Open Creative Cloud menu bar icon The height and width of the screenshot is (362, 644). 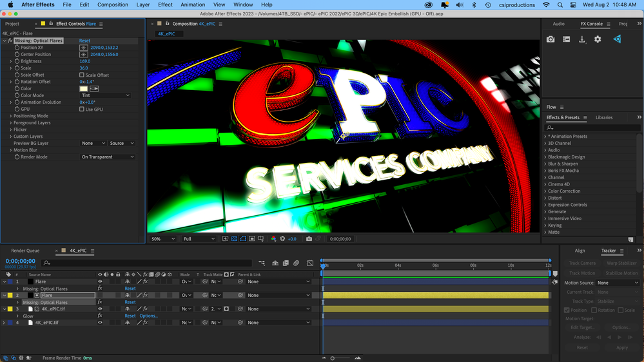(x=429, y=5)
